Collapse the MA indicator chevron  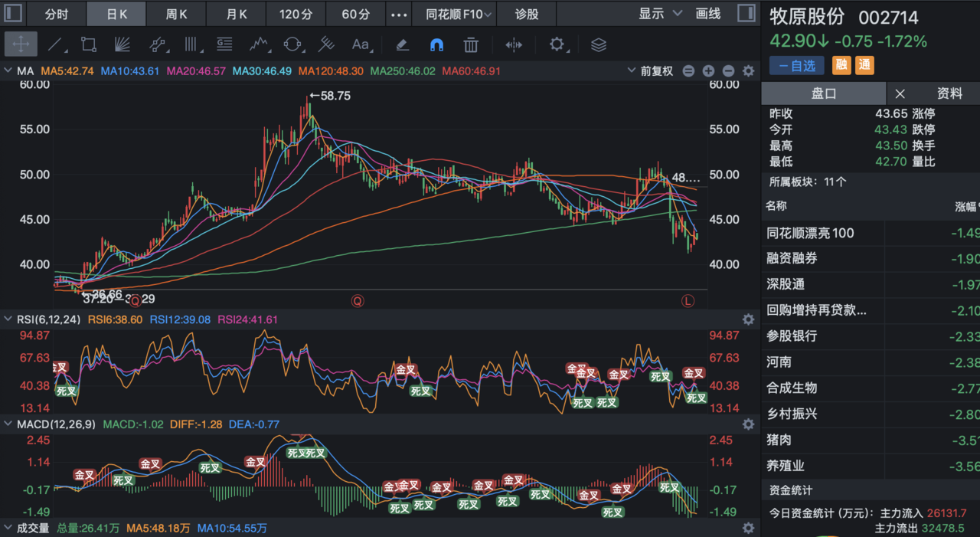tap(8, 71)
